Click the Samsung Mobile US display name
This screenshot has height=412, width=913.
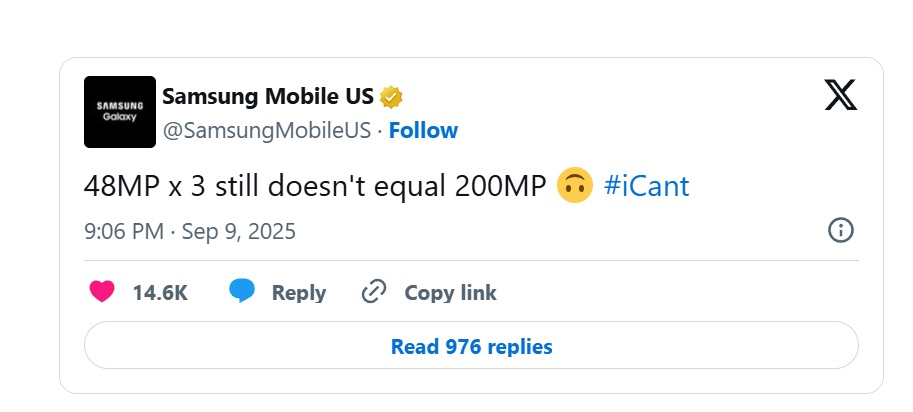[x=268, y=97]
